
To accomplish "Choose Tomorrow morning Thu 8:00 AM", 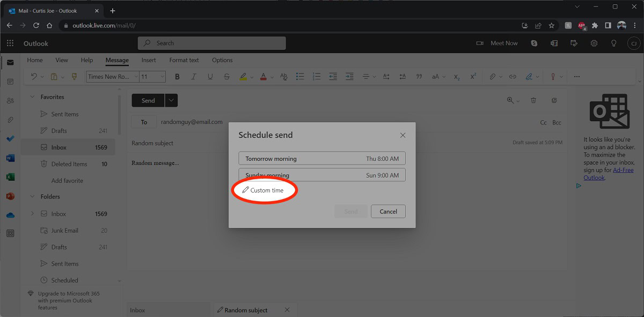I will tap(322, 159).
